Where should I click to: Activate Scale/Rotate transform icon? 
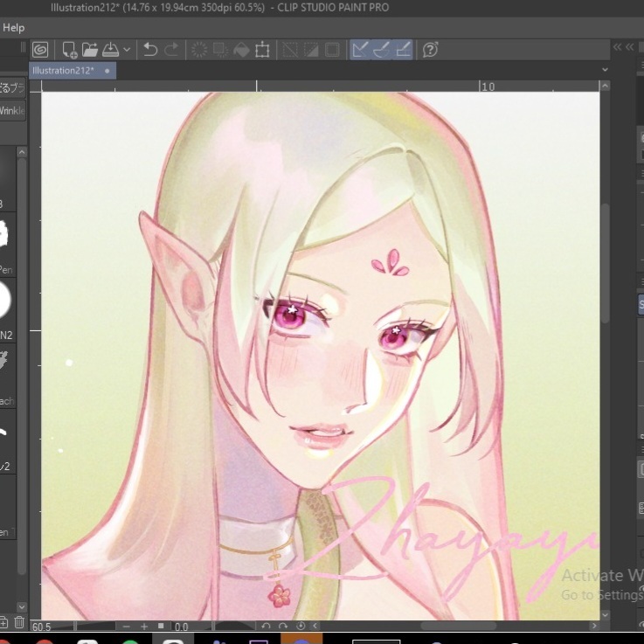tap(262, 50)
